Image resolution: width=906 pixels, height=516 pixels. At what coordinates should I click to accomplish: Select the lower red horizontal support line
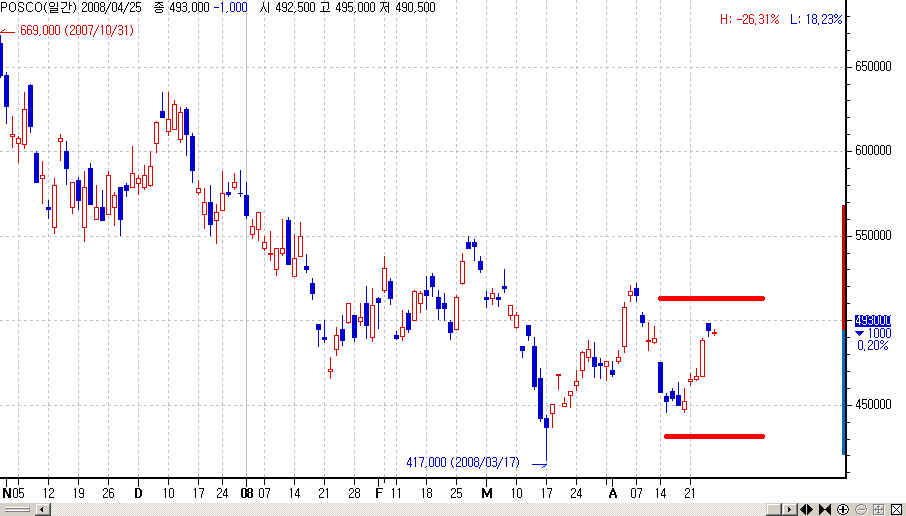tap(713, 436)
